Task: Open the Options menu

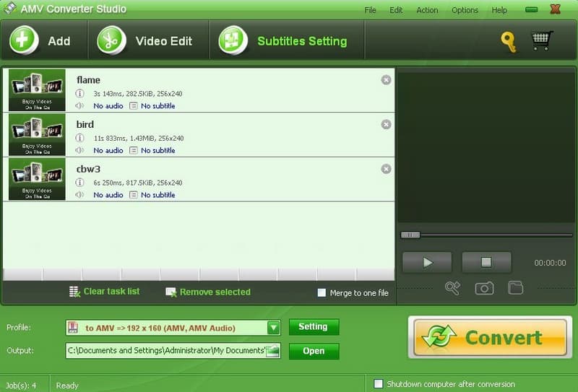Action: tap(465, 10)
